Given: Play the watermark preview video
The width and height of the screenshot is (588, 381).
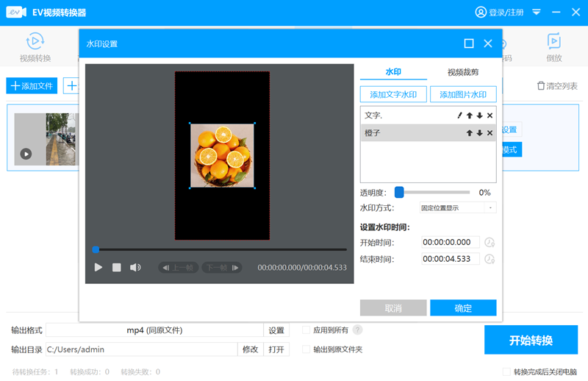Looking at the screenshot, I should 98,267.
